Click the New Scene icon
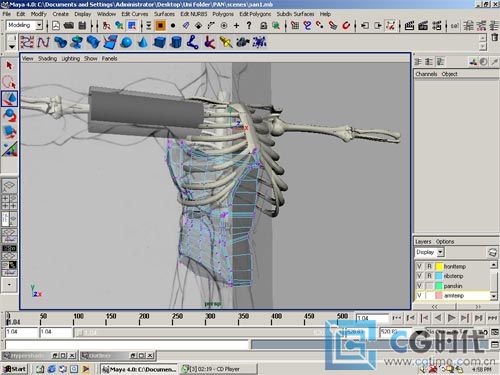 pos(56,25)
